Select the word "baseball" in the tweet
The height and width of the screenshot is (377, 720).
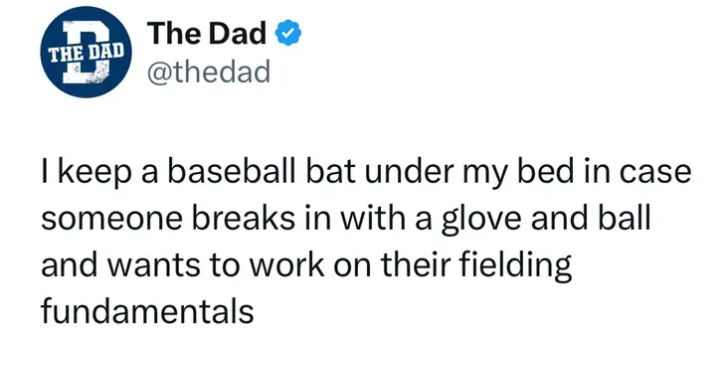coord(231,171)
